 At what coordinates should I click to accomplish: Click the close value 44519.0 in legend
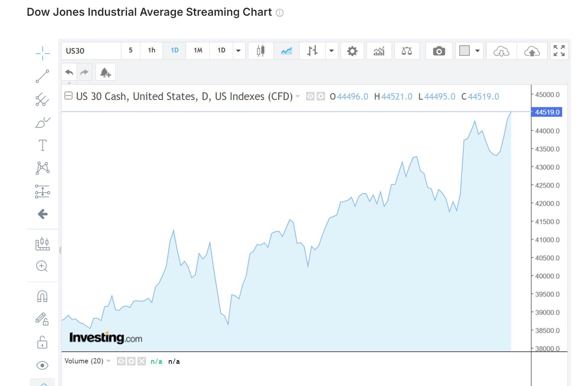coord(484,97)
